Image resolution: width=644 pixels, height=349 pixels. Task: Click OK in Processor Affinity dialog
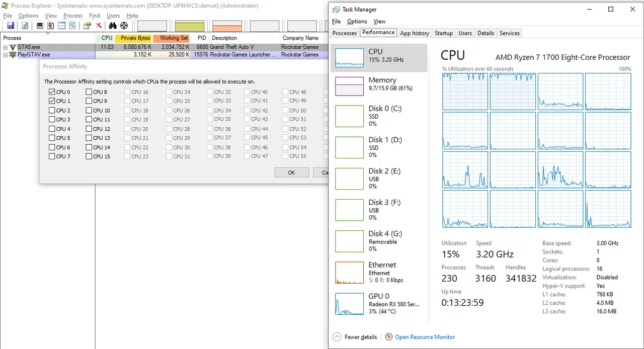[292, 172]
